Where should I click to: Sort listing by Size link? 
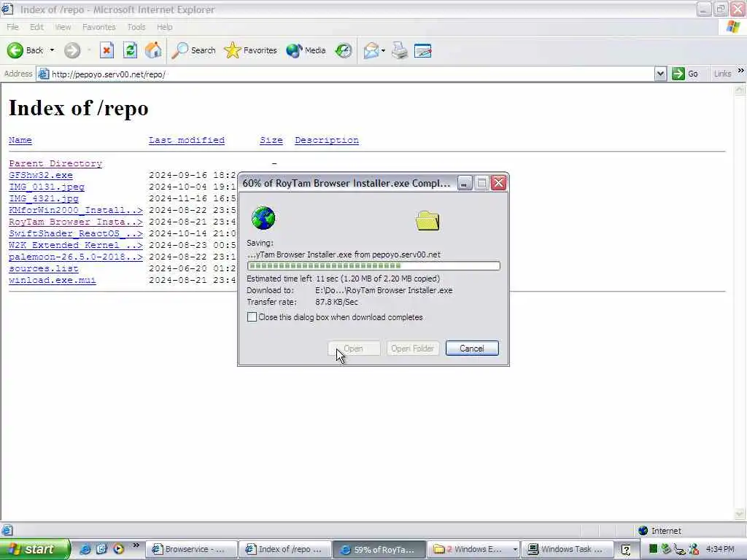(271, 140)
